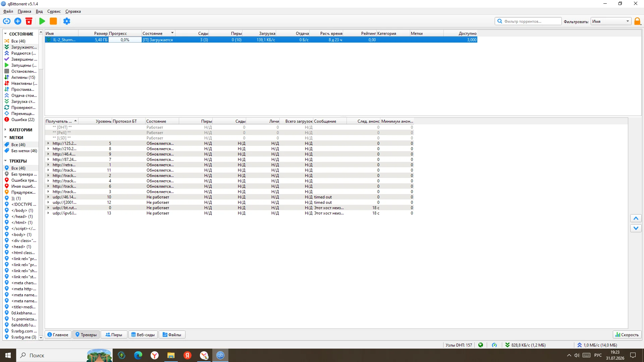Viewport: 644px width, 362px height.
Task: Sort torrents by the Размер column header
Action: tap(93, 34)
